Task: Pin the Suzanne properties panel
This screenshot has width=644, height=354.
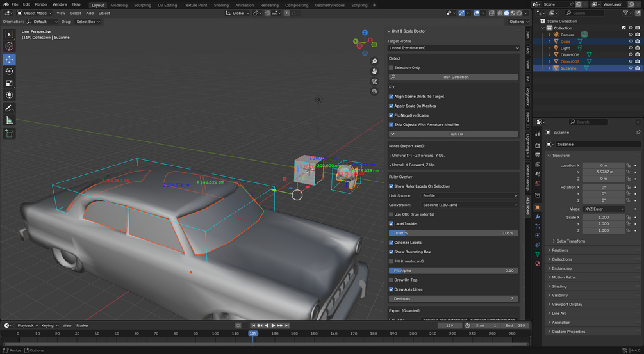Action: point(638,133)
